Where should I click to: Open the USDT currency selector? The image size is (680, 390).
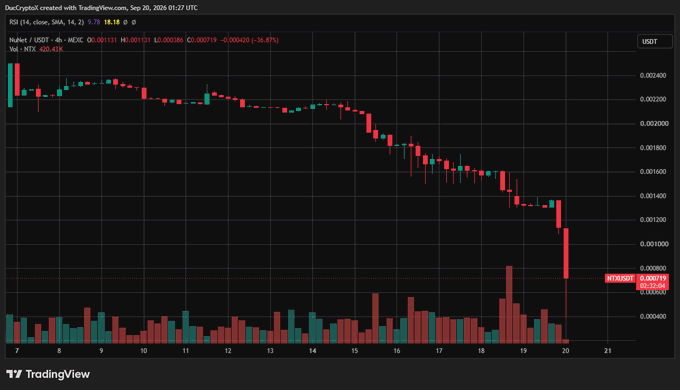(654, 42)
